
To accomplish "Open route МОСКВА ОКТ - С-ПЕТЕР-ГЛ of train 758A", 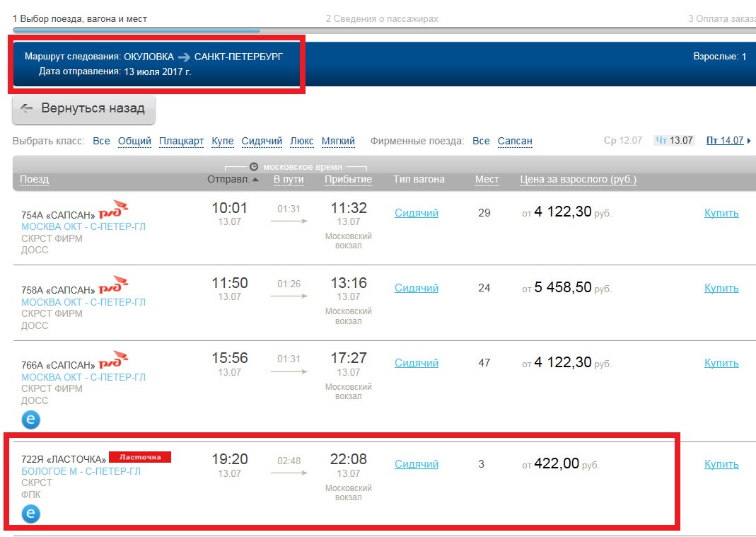I will tap(83, 302).
